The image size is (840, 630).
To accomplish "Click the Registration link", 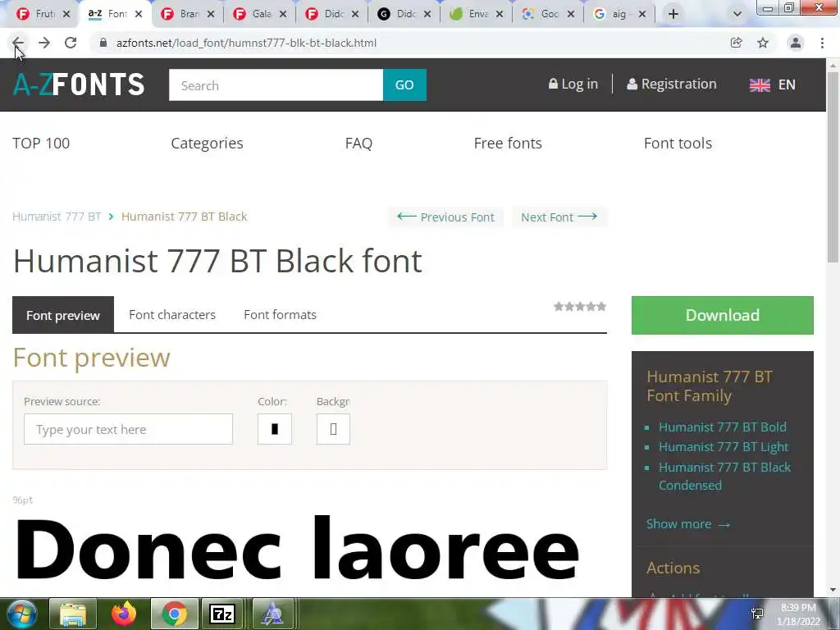I will 672,84.
